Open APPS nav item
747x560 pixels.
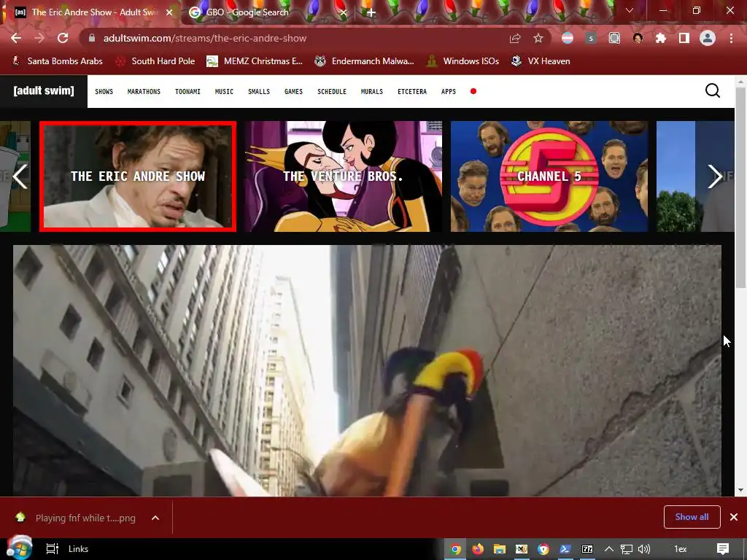tap(449, 91)
